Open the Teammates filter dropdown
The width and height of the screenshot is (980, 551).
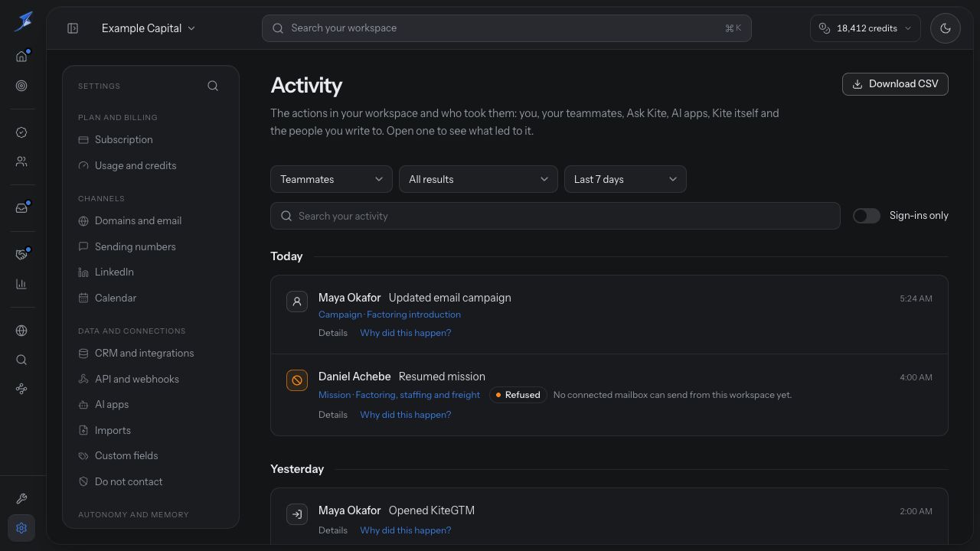click(332, 179)
